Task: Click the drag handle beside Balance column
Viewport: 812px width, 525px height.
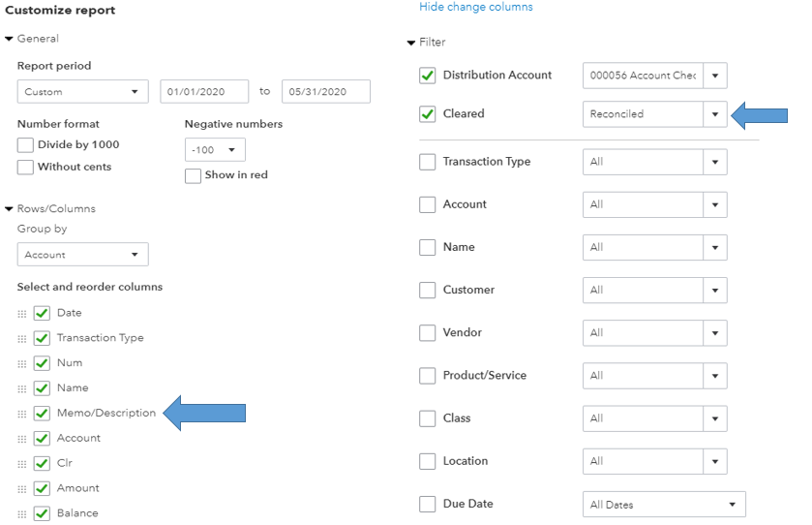Action: tap(22, 514)
